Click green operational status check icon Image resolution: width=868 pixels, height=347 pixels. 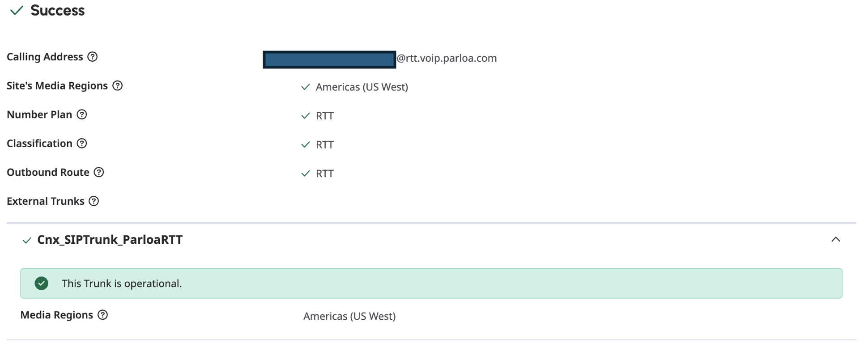click(42, 284)
